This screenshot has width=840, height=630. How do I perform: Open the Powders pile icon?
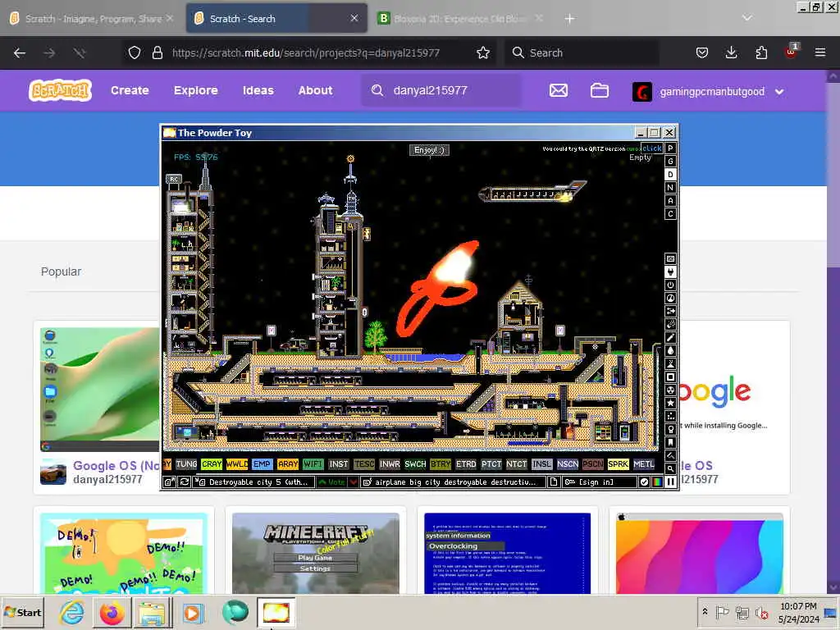[x=670, y=363]
